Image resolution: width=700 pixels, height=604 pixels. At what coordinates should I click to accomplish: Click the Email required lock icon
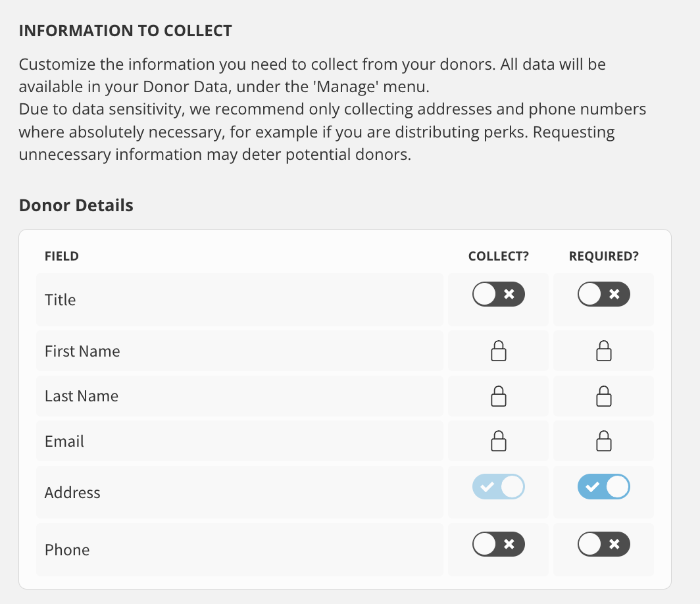pyautogui.click(x=603, y=441)
